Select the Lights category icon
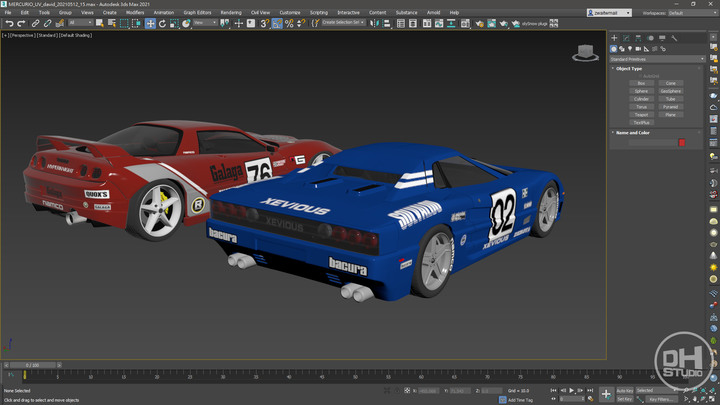 pyautogui.click(x=630, y=49)
